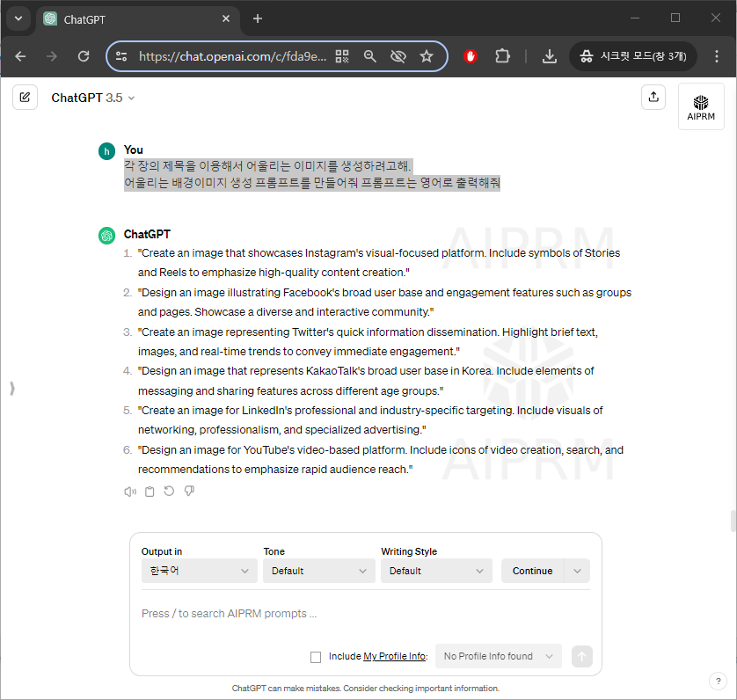Viewport: 737px width, 700px height.
Task: Click the crossed-eye tracking protection icon
Action: pos(398,56)
